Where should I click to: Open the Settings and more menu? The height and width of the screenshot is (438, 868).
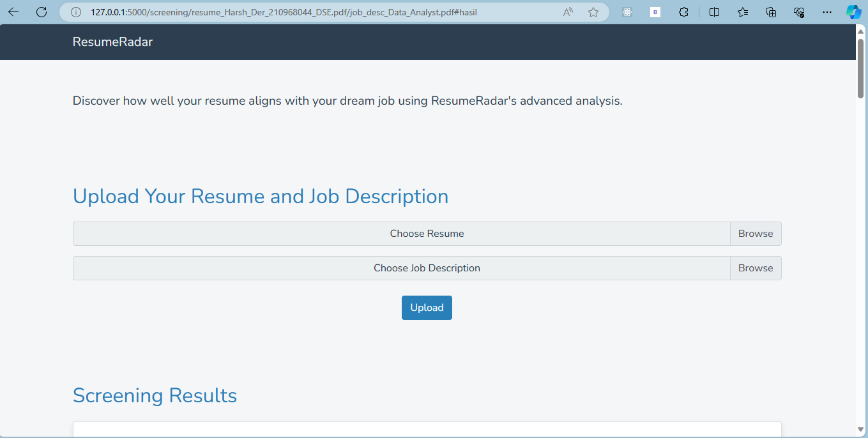tap(827, 12)
